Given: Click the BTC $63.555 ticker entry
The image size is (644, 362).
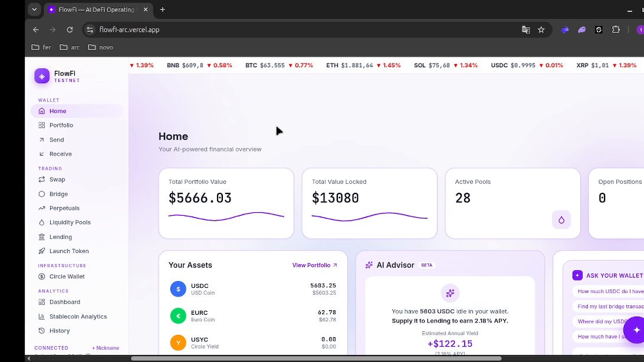Looking at the screenshot, I should tap(279, 65).
